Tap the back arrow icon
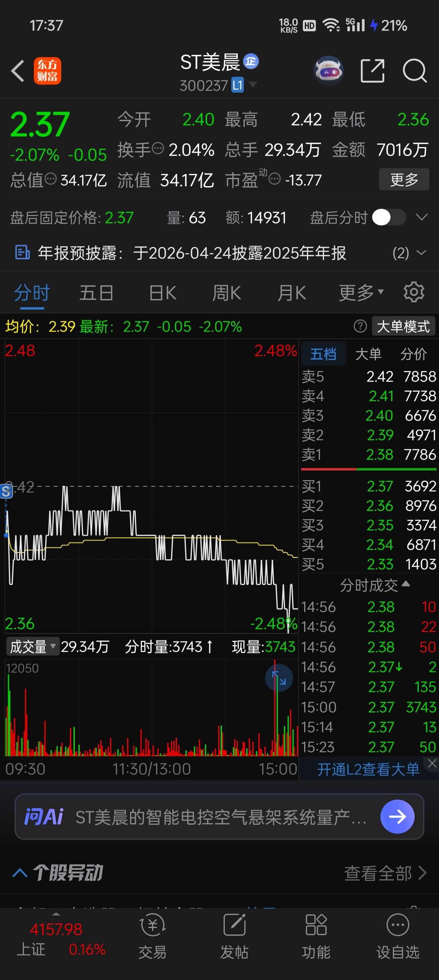439x980 pixels. (x=18, y=71)
